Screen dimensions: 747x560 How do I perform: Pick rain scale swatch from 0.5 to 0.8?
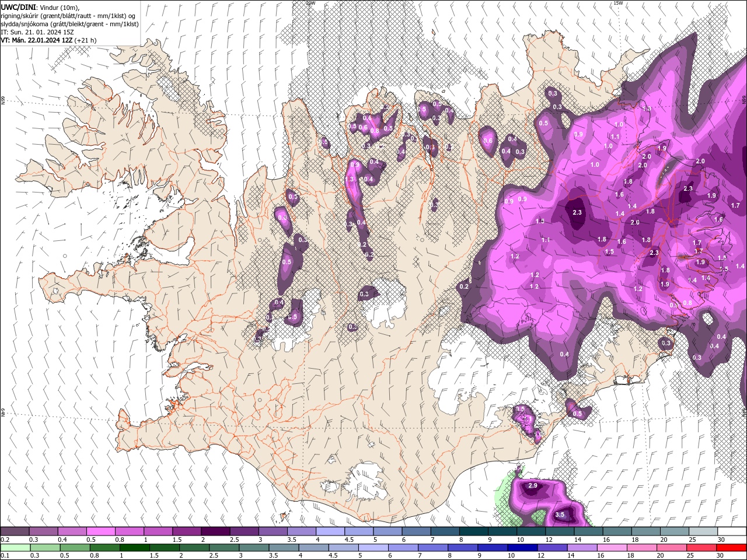pyautogui.click(x=75, y=547)
